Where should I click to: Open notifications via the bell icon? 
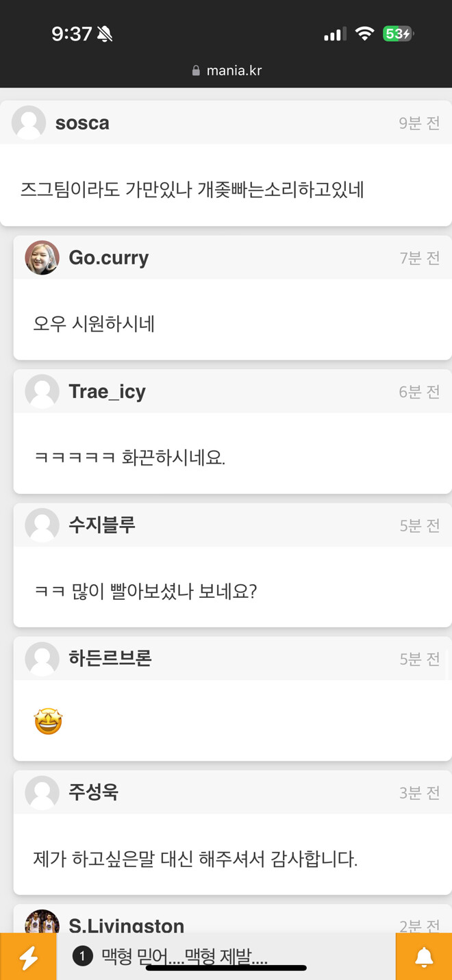tap(423, 956)
